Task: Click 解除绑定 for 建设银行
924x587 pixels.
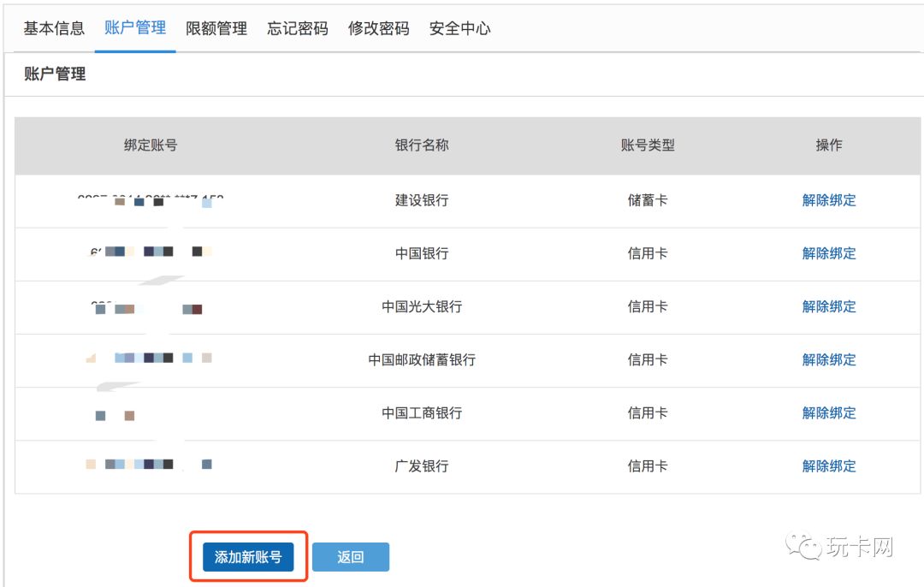Action: coord(828,200)
